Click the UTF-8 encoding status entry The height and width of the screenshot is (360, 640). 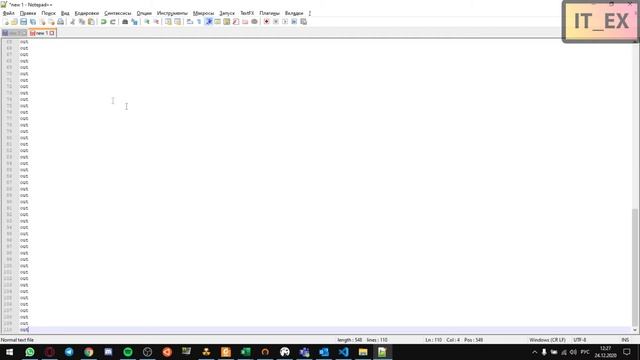pos(580,340)
